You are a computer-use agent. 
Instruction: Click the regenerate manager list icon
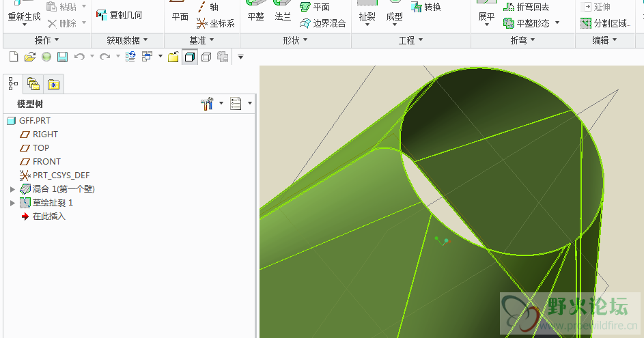click(x=130, y=57)
